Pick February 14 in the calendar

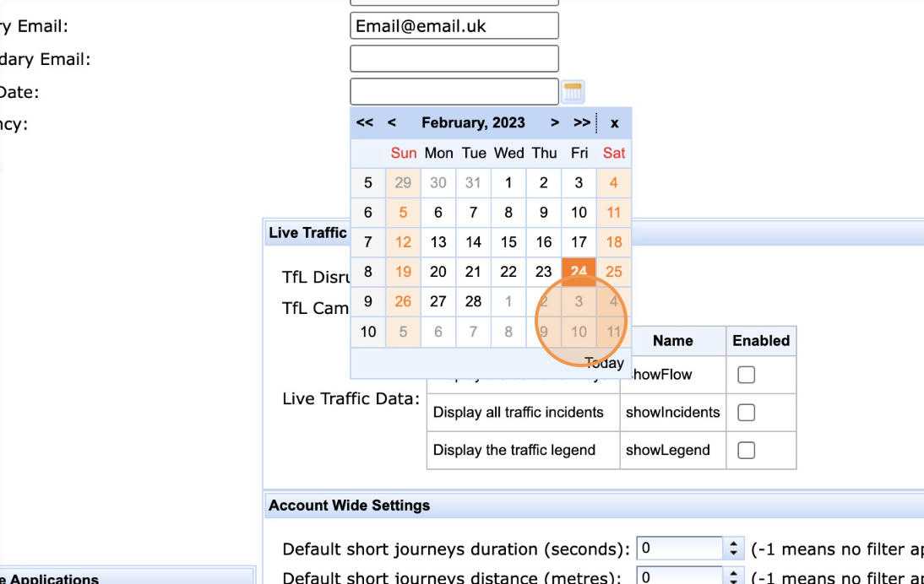(x=474, y=242)
